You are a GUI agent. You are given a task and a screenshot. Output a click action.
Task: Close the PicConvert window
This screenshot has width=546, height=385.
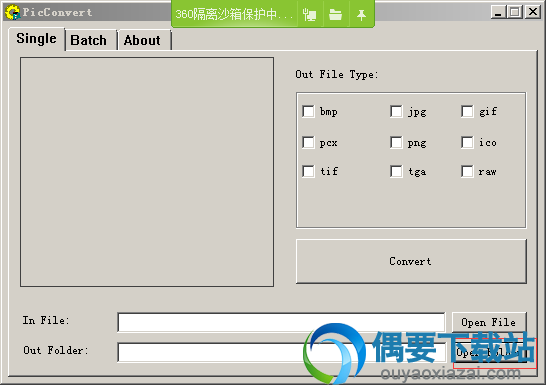coord(533,12)
